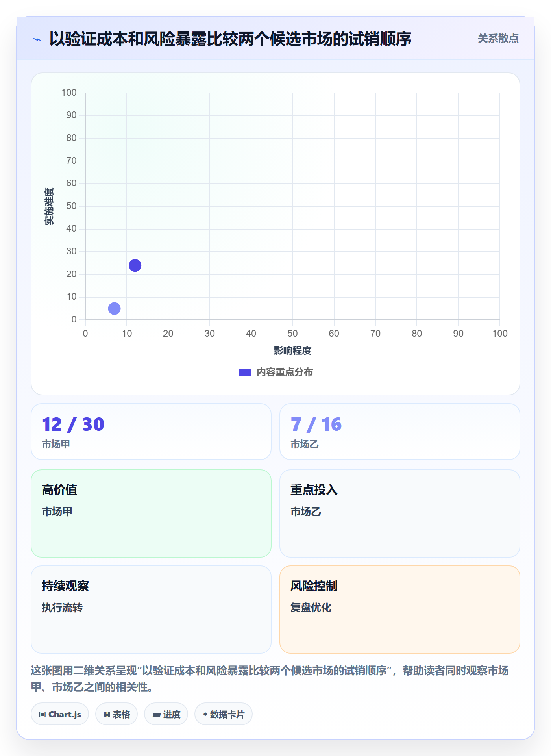Click the 进度 tag chip
The width and height of the screenshot is (551, 756).
point(166,714)
